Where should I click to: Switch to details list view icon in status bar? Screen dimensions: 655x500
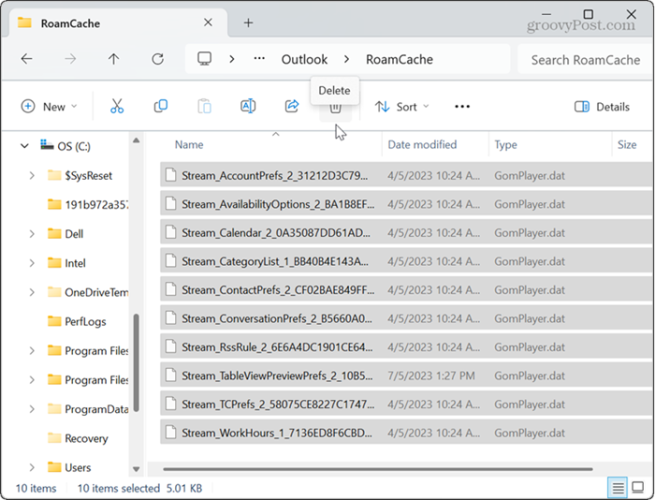click(618, 487)
